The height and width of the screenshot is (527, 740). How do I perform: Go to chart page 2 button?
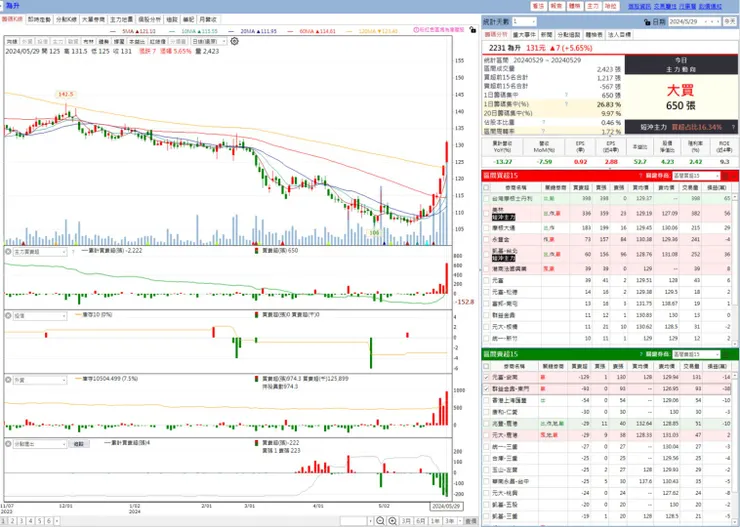12,521
